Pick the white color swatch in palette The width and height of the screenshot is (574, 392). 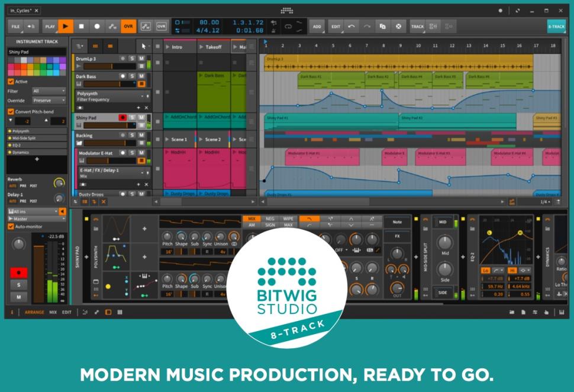24,60
